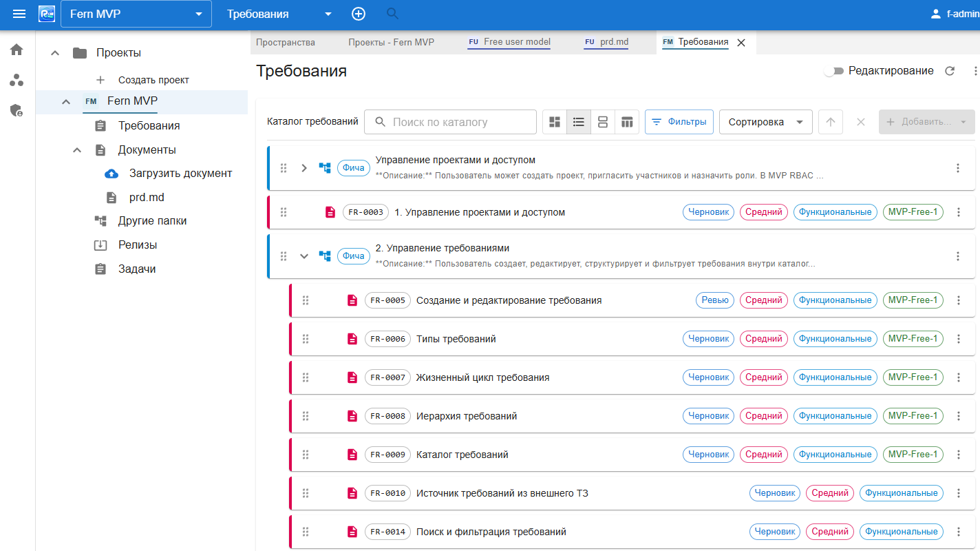The height and width of the screenshot is (551, 980).
Task: Switch to the prd.md tab
Action: tap(606, 42)
